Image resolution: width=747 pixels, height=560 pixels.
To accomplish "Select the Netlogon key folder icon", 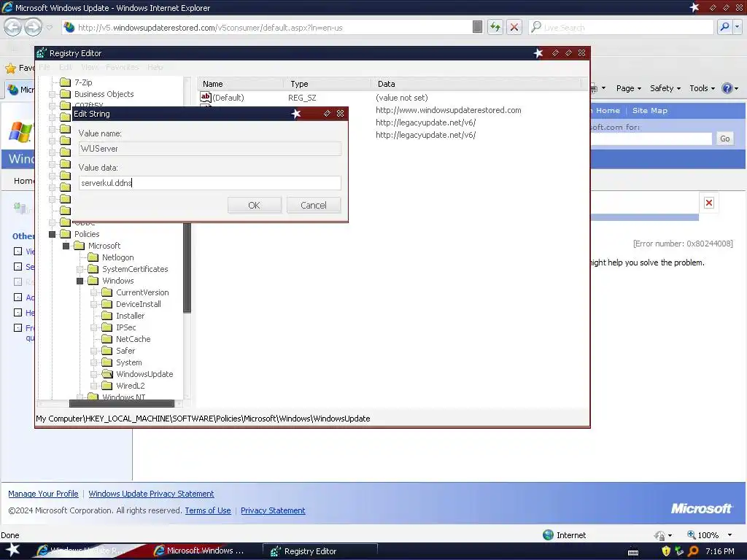I will tap(93, 257).
